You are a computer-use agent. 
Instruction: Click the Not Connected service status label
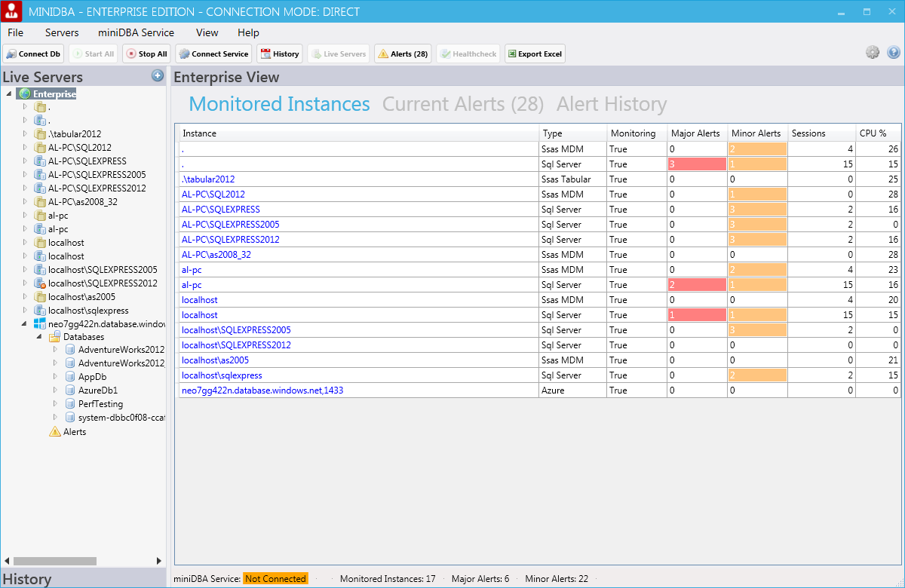[275, 579]
